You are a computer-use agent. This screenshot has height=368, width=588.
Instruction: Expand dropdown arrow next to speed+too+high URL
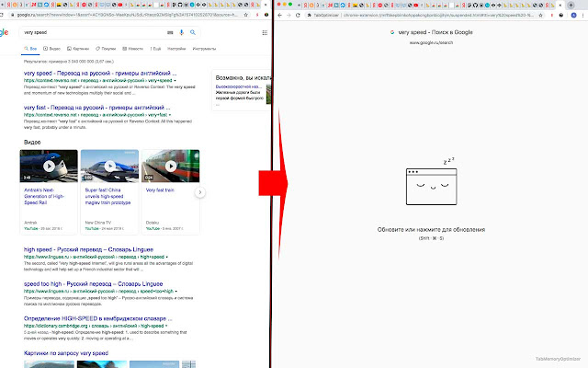coord(175,291)
